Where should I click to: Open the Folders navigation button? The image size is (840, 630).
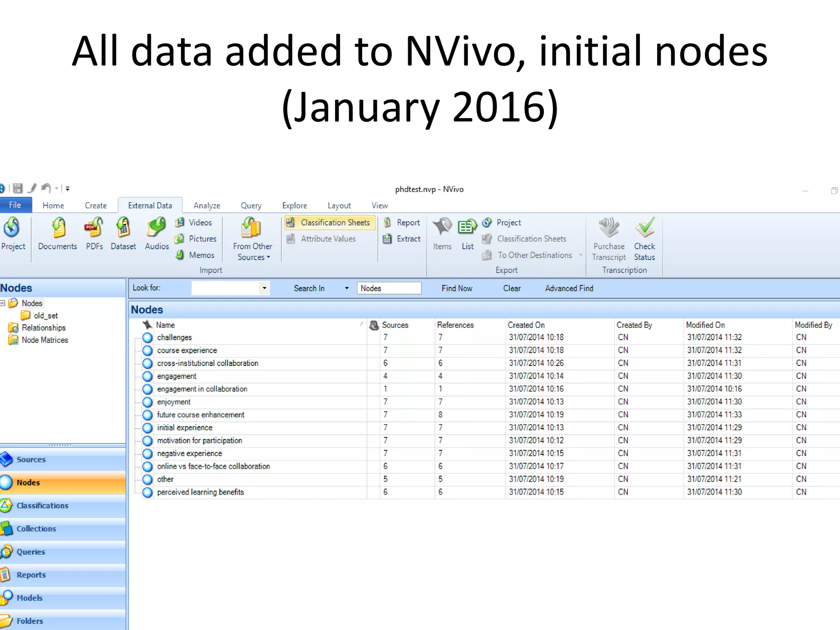click(63, 620)
